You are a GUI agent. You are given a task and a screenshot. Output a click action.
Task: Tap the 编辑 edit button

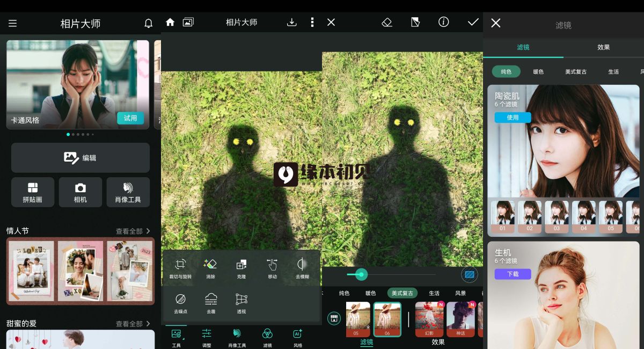pyautogui.click(x=80, y=158)
